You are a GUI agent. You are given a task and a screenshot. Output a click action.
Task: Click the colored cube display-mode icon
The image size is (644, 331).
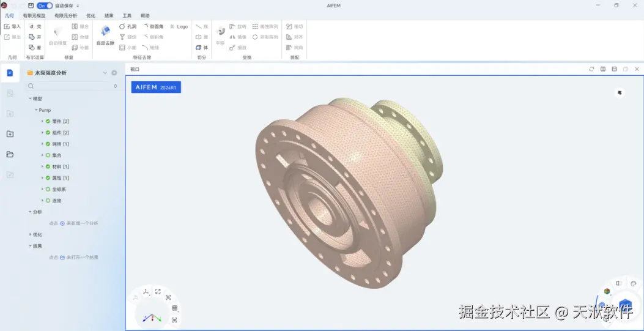[x=607, y=291]
